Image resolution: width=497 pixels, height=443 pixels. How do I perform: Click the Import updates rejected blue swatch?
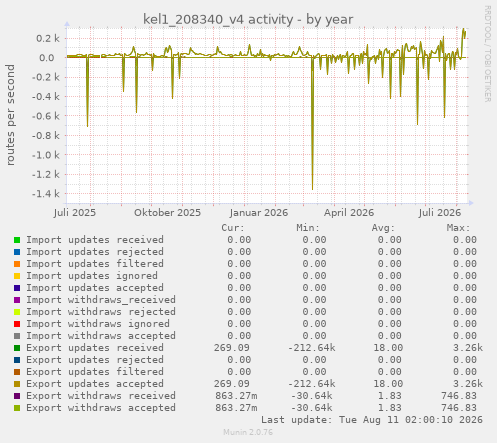coord(17,252)
